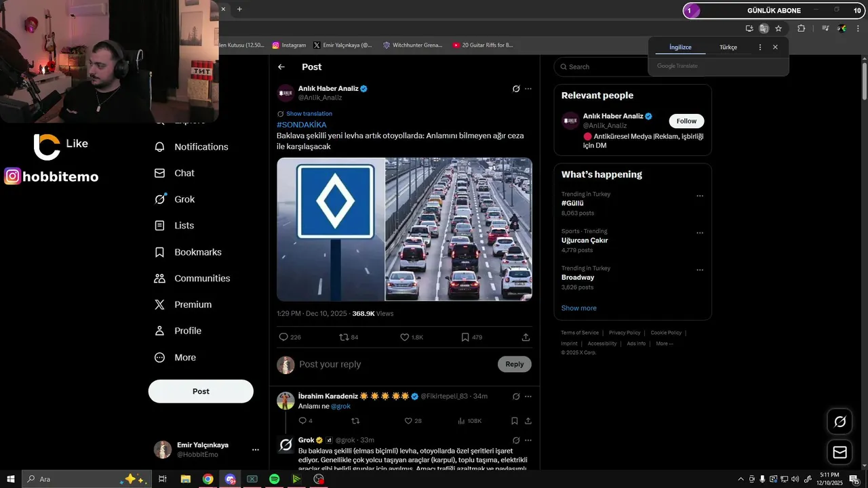868x488 pixels.
Task: Switch translate popup to Türkçe tab
Action: click(x=728, y=47)
